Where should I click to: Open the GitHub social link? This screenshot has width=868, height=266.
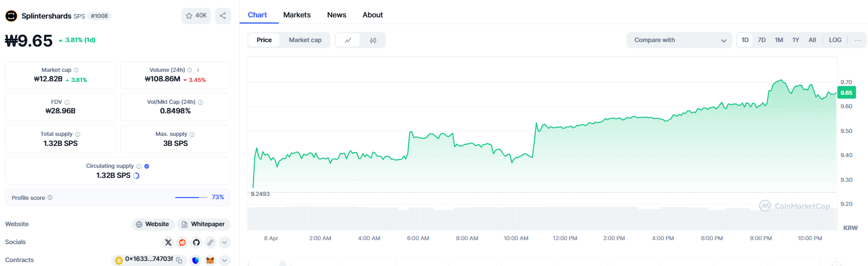pos(196,242)
